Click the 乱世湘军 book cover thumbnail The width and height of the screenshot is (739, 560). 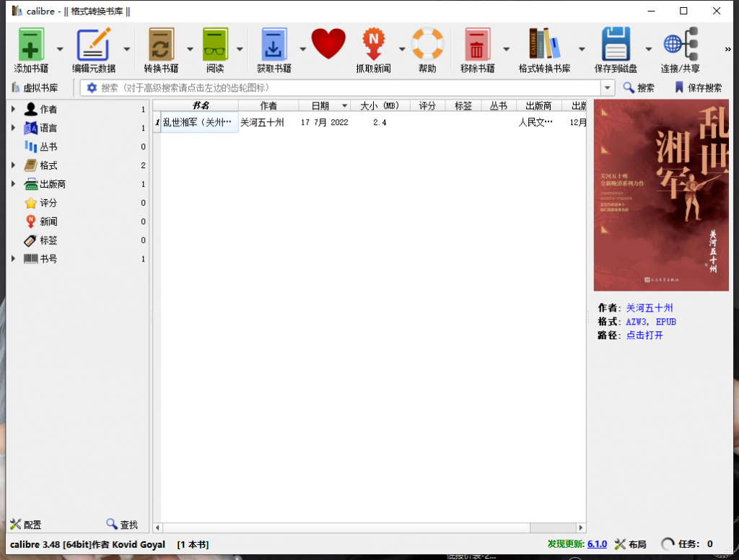point(661,195)
